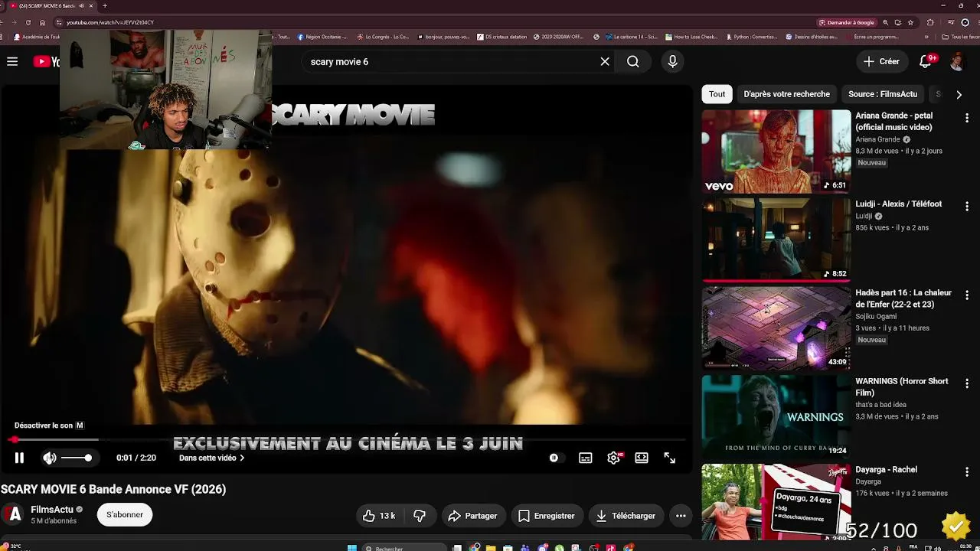Select the "Source : FilmsActu" chip
Screen dimensions: 980x551
[883, 94]
